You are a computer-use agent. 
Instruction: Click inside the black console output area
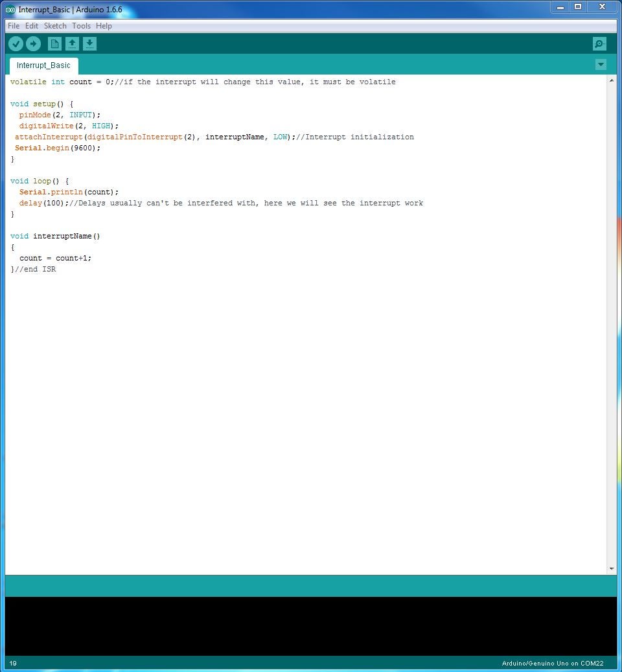click(311, 626)
